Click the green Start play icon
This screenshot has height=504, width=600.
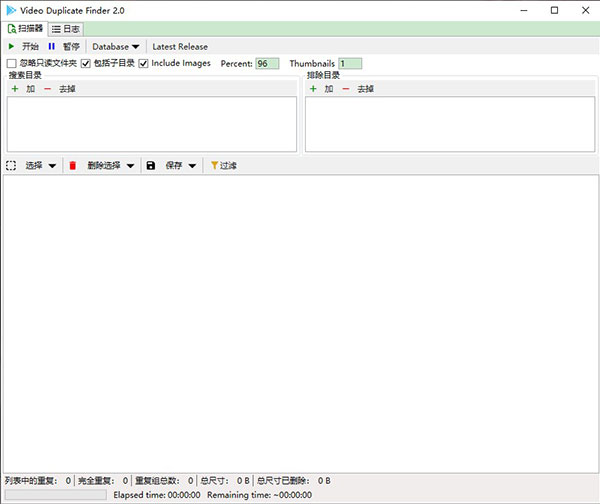(11, 47)
